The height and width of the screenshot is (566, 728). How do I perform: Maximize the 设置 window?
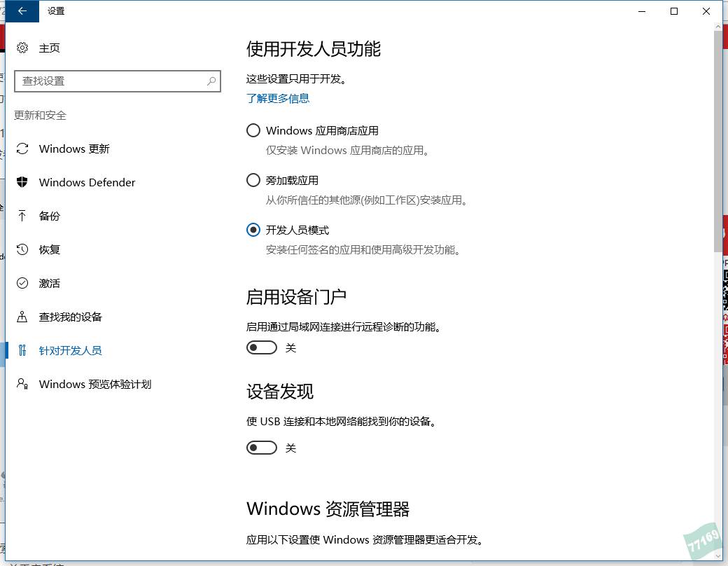[674, 11]
